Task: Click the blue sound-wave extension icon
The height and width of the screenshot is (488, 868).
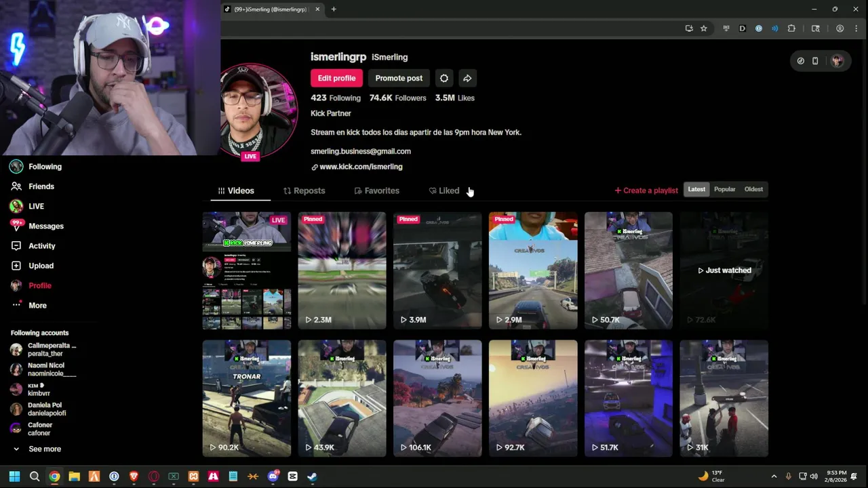Action: click(775, 28)
